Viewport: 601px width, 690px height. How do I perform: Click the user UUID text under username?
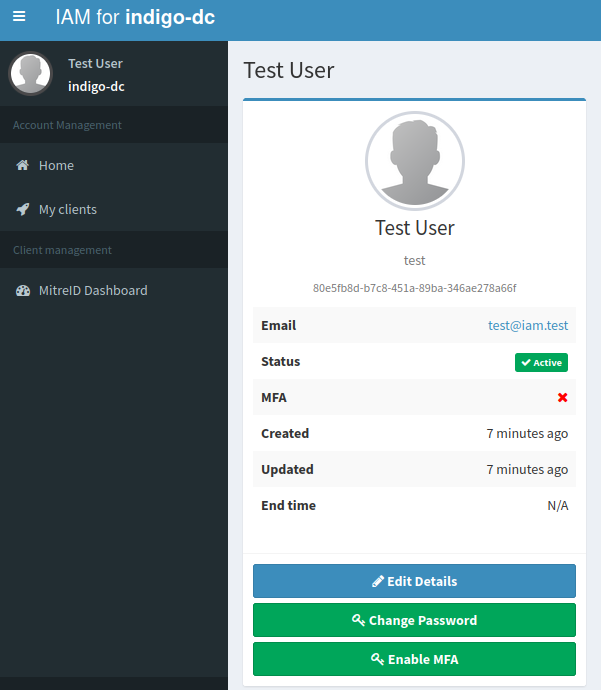coord(414,288)
